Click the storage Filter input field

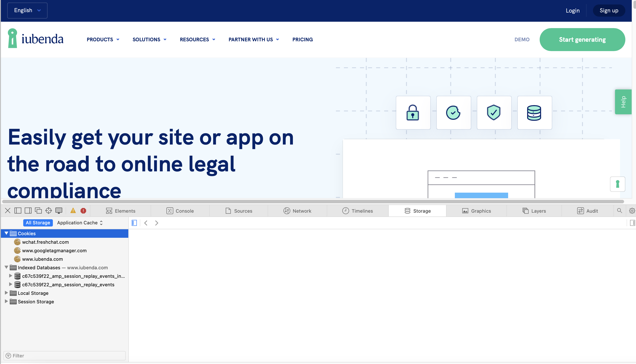(x=65, y=355)
